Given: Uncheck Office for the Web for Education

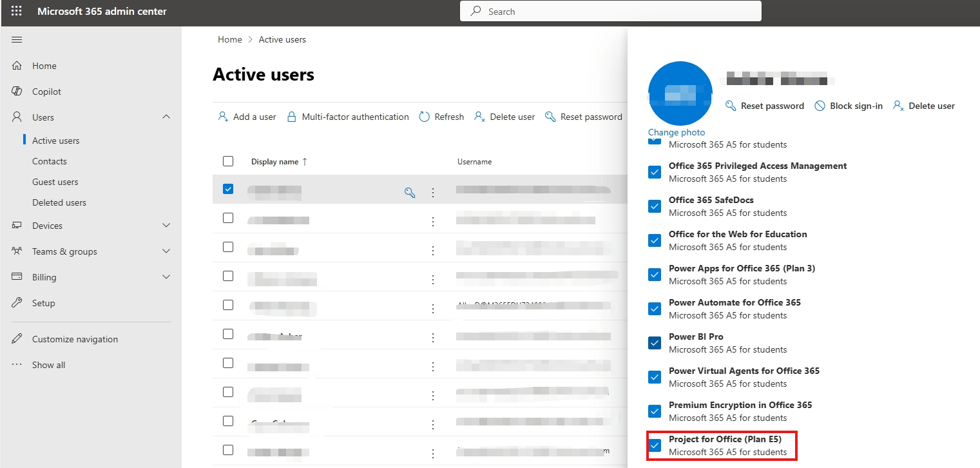Looking at the screenshot, I should point(655,240).
